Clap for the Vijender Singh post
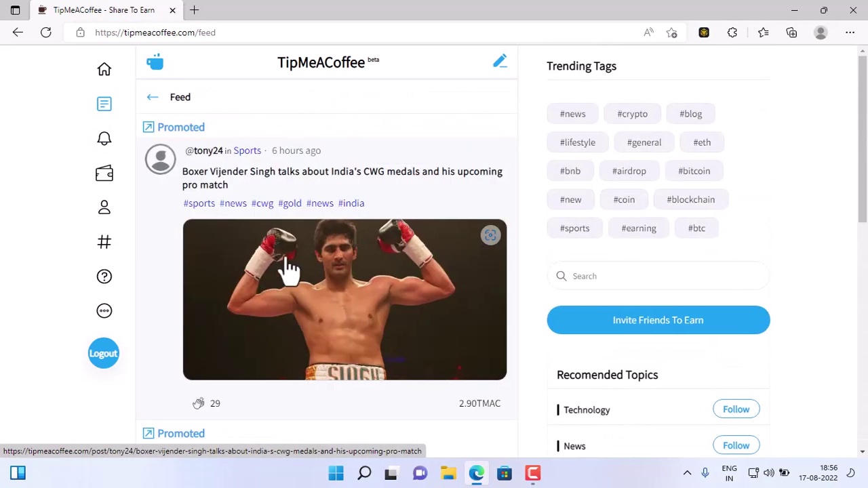 [198, 403]
